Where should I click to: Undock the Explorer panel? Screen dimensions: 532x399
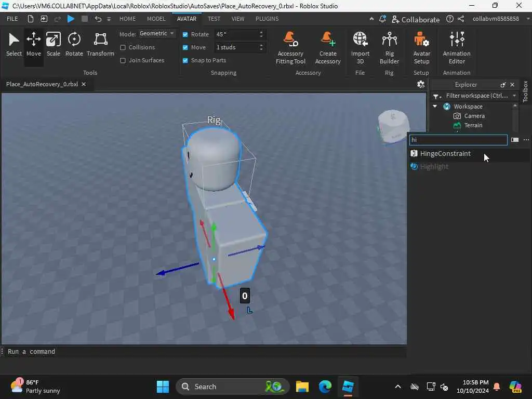503,85
